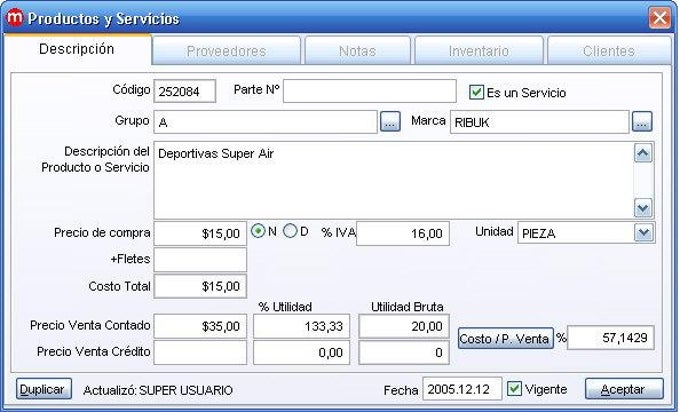The height and width of the screenshot is (412, 680).
Task: Click the Actualizó: SUPER USUARIO text
Action: click(158, 390)
